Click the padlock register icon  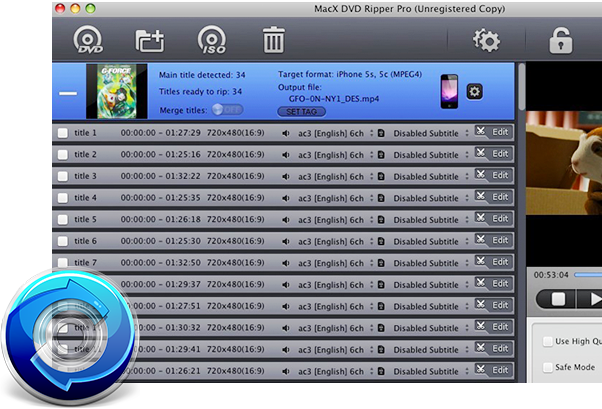561,41
